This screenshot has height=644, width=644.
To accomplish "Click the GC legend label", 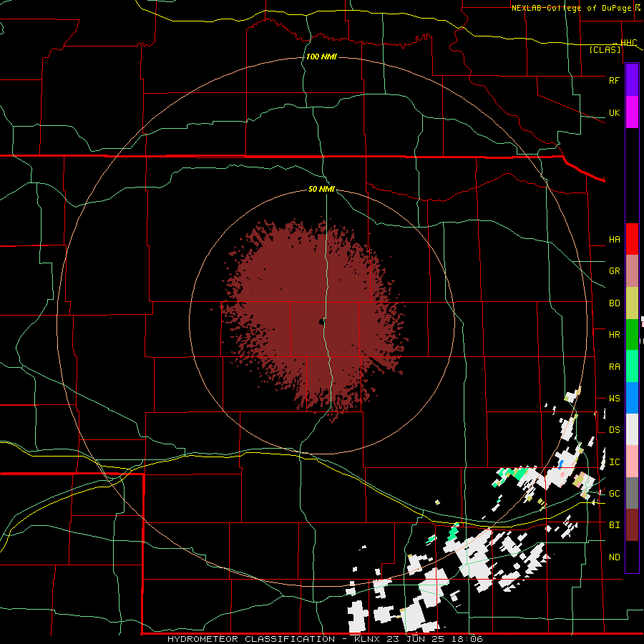I will coord(614,494).
